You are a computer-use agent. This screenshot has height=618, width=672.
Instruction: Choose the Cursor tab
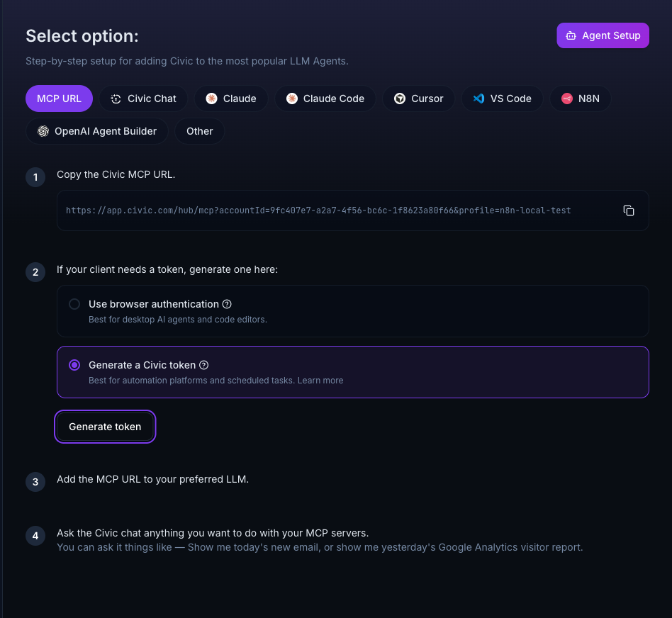click(x=419, y=99)
